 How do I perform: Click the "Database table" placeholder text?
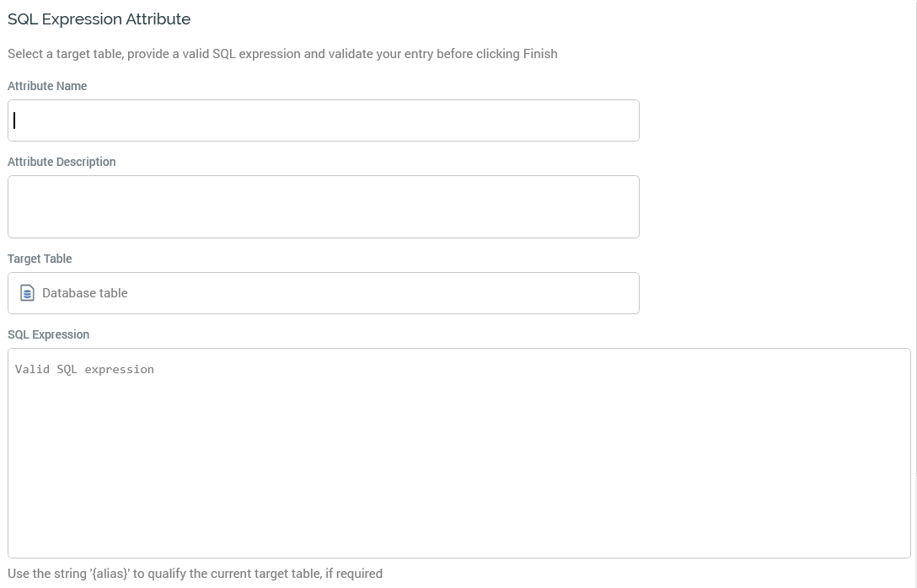(x=85, y=293)
